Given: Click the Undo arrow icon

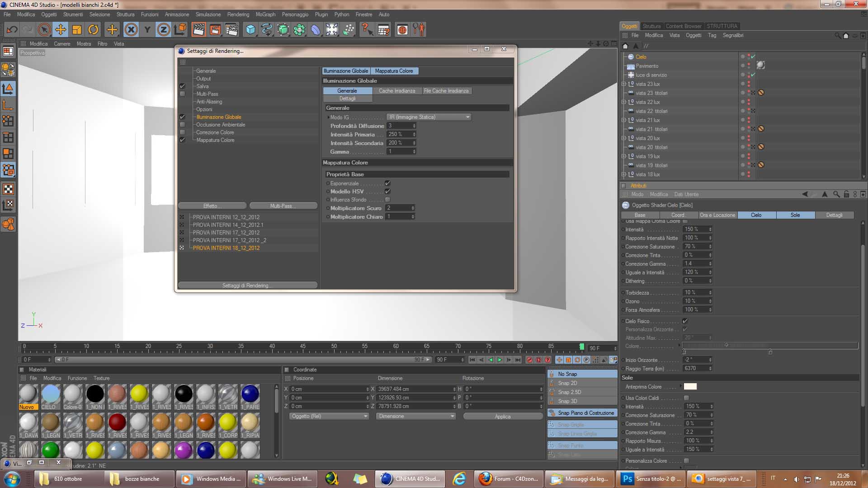Looking at the screenshot, I should (x=12, y=30).
